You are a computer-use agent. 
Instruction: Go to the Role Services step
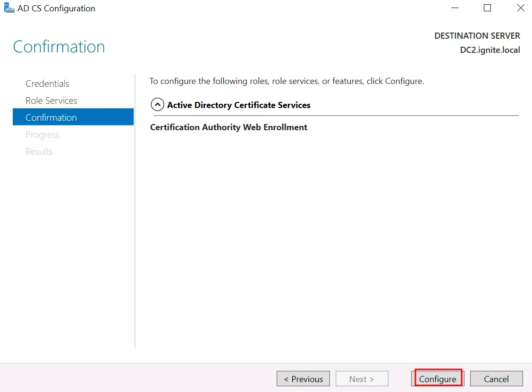[51, 100]
